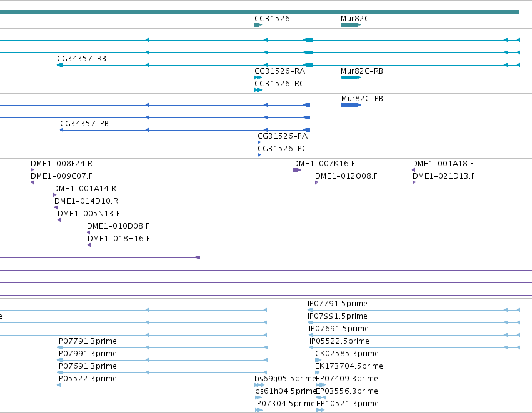The image size is (532, 413).
Task: Select the IP07991.3prime label
Action: pos(87,354)
